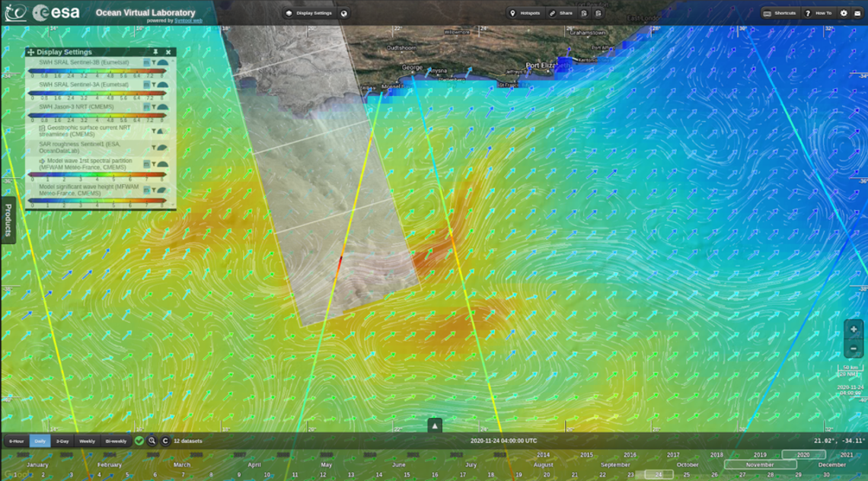Select the SAR roughness Sentinel1 layer name
This screenshot has height=481, width=868.
click(79, 147)
